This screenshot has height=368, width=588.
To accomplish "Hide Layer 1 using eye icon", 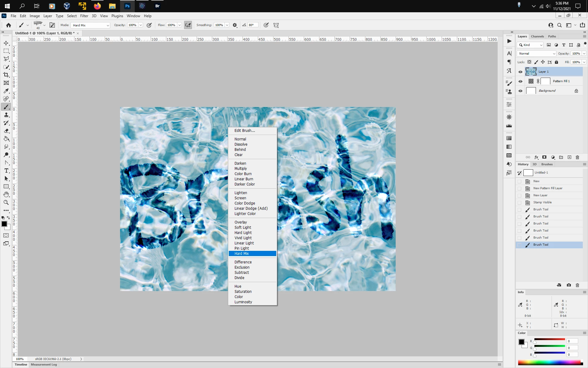I will pyautogui.click(x=520, y=72).
